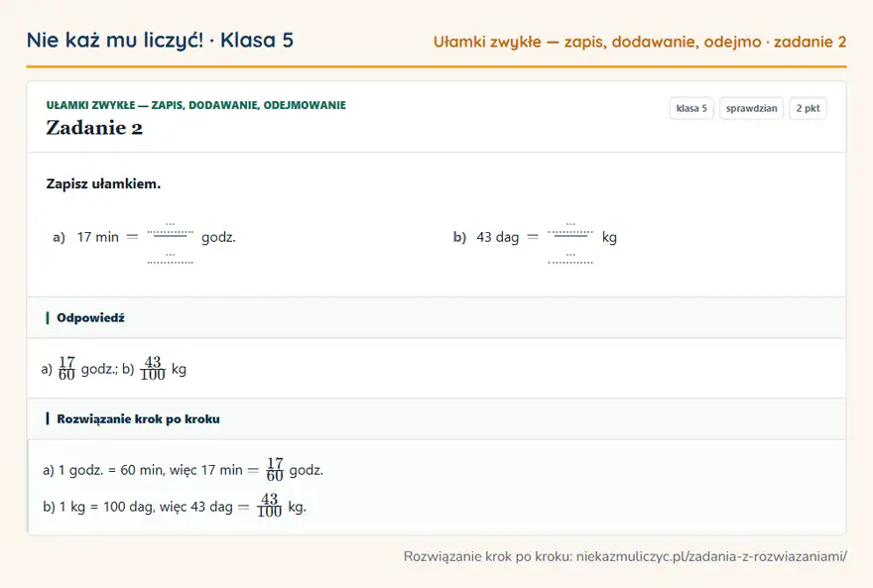Click the solution line 'a) 1 godz. = 60 min'
The image size is (873, 588).
click(x=184, y=470)
